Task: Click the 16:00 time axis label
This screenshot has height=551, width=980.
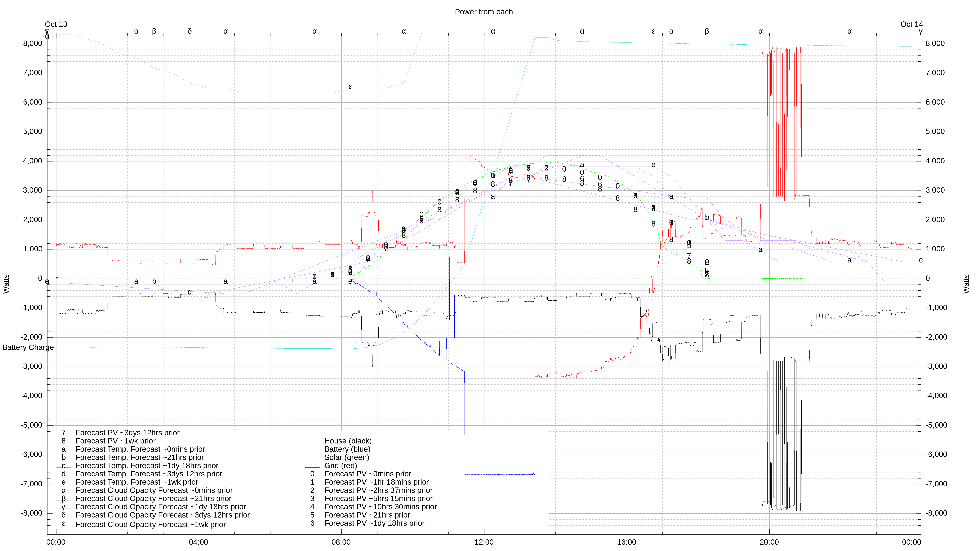Action: pyautogui.click(x=627, y=542)
